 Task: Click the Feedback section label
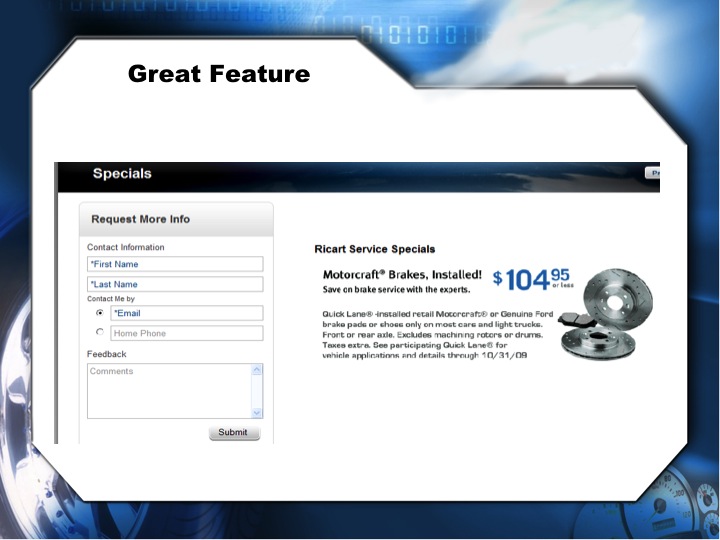107,354
